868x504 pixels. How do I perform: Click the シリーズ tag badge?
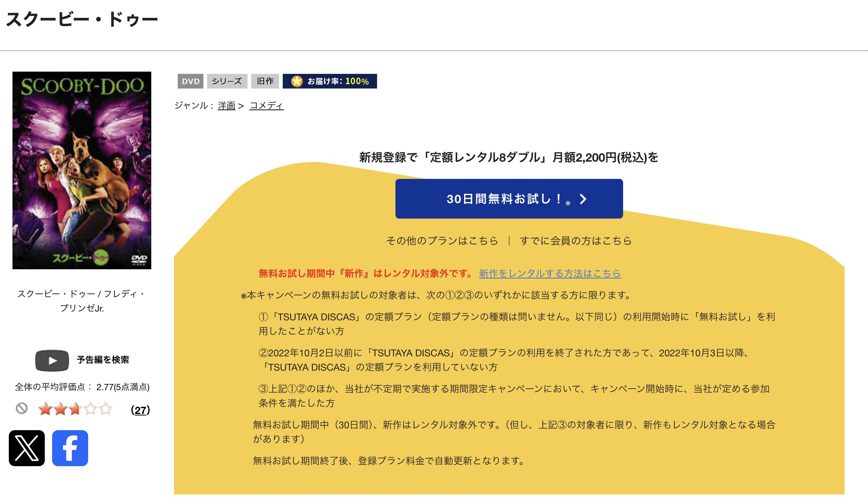point(227,81)
